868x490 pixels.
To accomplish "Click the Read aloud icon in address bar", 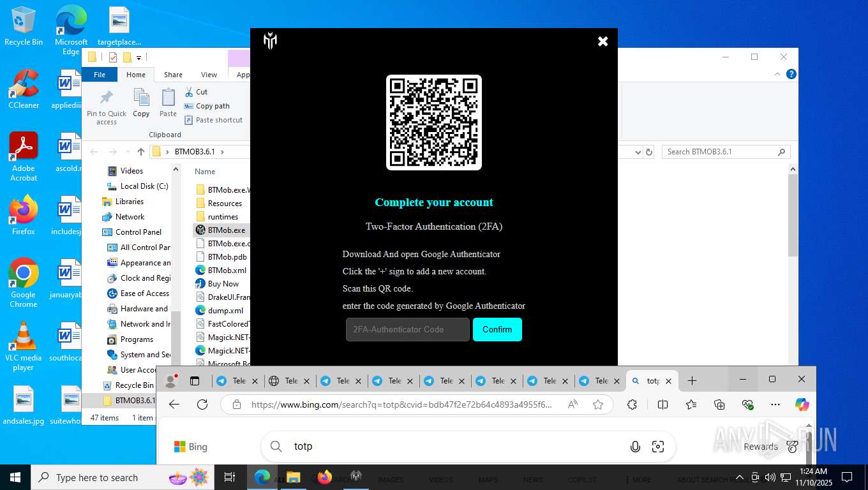I will [x=572, y=405].
